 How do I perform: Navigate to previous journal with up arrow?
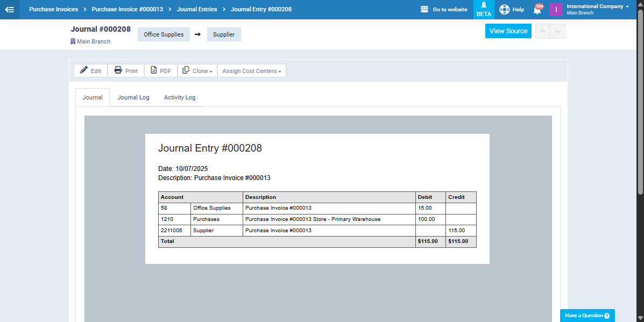point(542,31)
